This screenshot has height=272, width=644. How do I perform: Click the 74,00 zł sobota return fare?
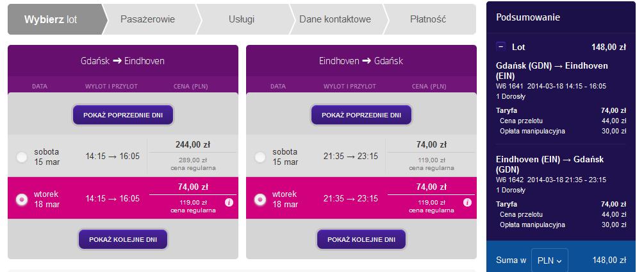[431, 144]
